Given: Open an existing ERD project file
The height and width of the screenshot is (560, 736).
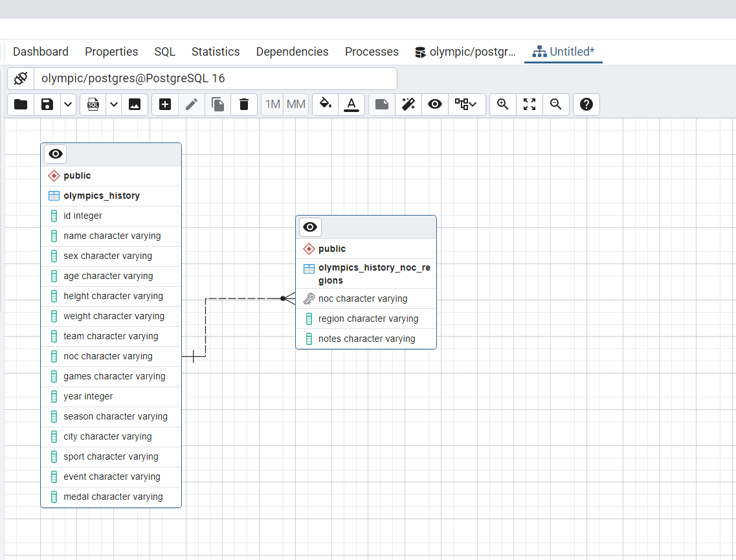Looking at the screenshot, I should (20, 104).
